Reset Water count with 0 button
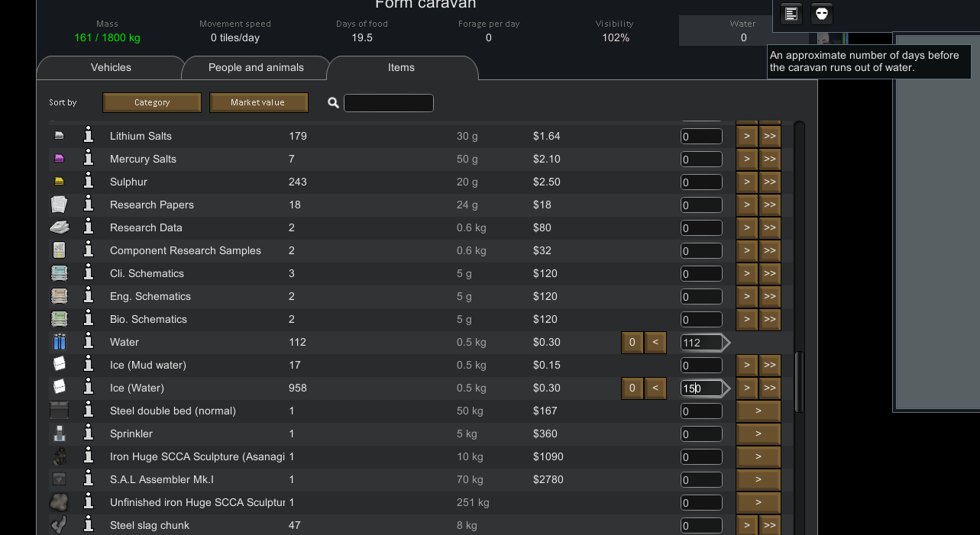This screenshot has height=535, width=980. coord(632,342)
